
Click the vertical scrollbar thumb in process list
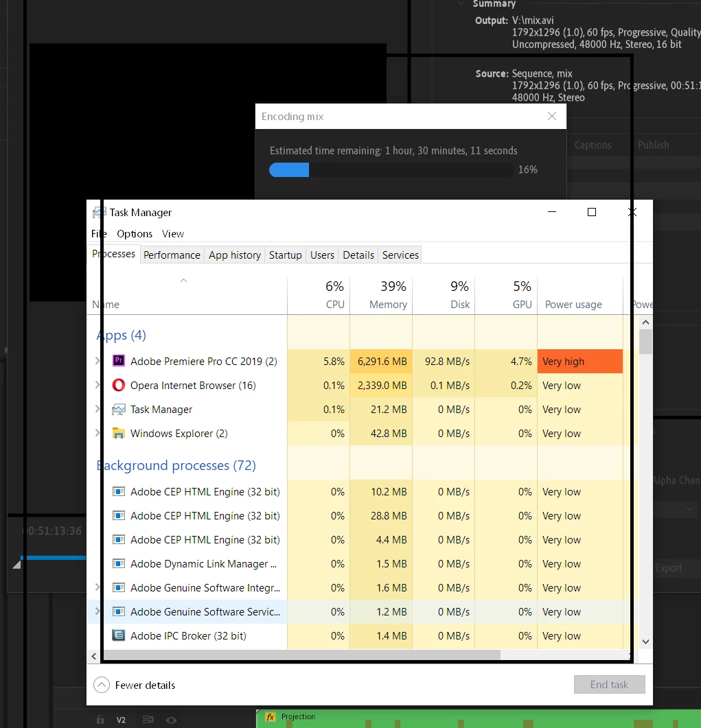point(645,341)
